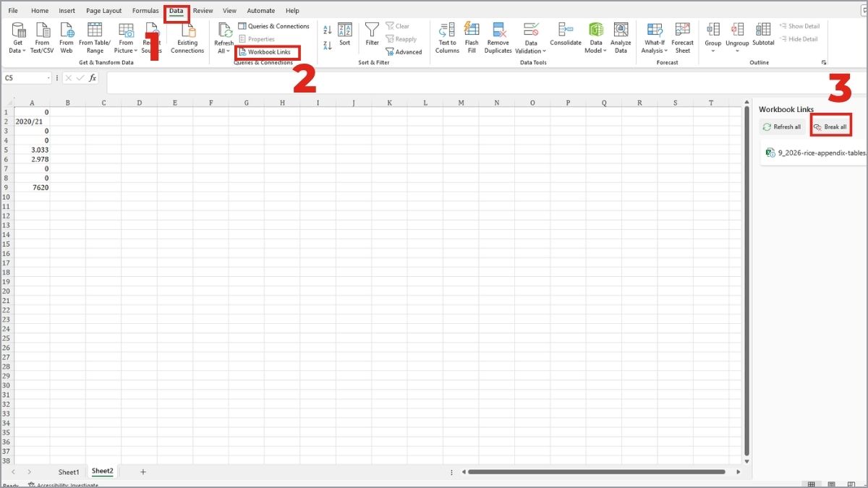Launch Text to Columns
Viewport: 868px width, 488px height.
pos(447,38)
